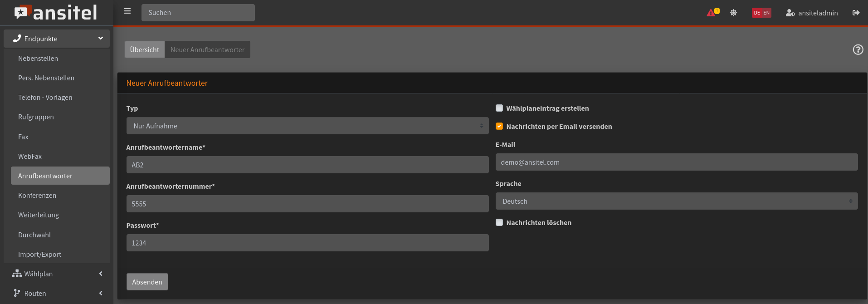Switch language to EN
Viewport: 868px width, 304px height.
pos(766,13)
